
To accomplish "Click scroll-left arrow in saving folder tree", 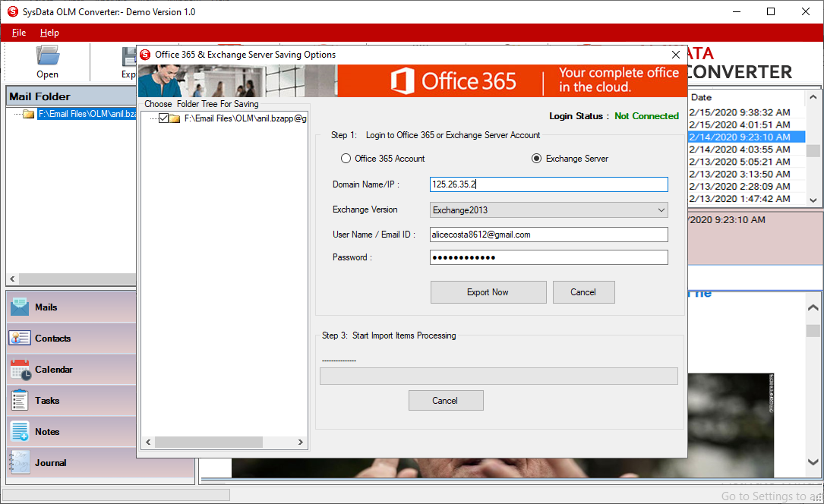I will 148,442.
